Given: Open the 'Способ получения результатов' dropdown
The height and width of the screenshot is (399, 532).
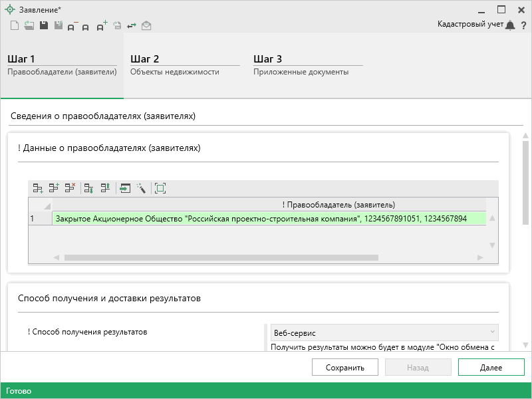Looking at the screenshot, I should pos(384,332).
